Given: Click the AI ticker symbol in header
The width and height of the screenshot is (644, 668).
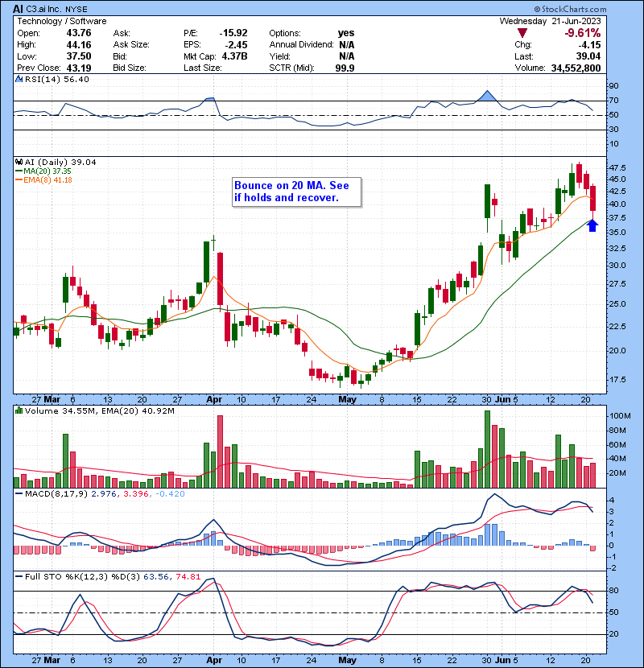Looking at the screenshot, I should click(18, 9).
